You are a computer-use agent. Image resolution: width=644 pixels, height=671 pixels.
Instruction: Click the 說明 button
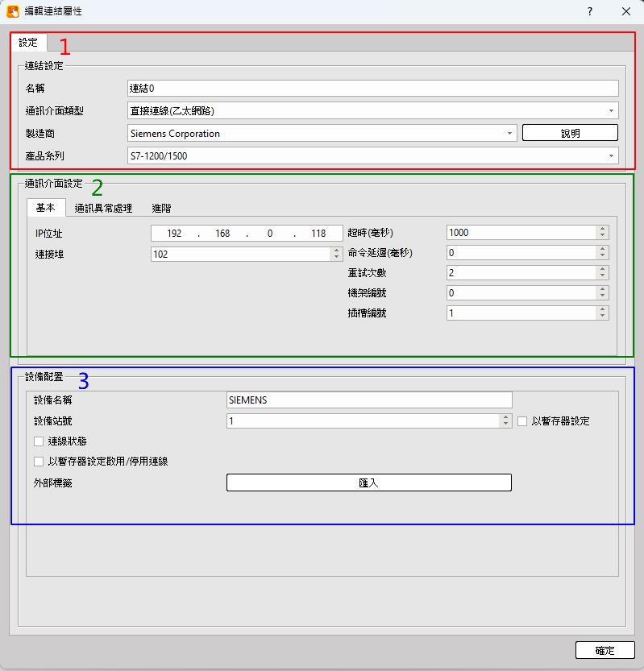pyautogui.click(x=570, y=133)
